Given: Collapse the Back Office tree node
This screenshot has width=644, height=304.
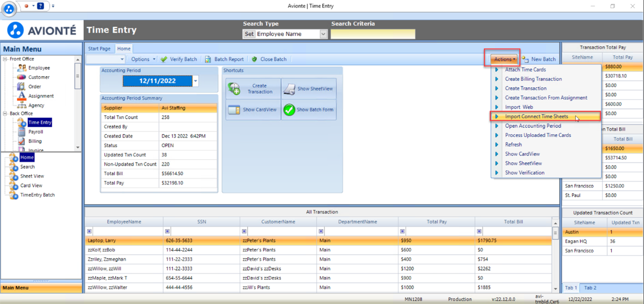Looking at the screenshot, I should (5, 114).
